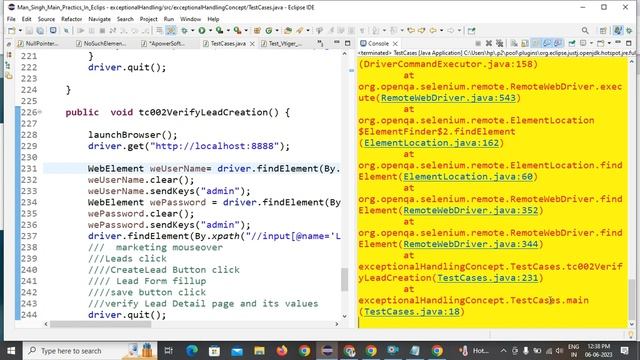The width and height of the screenshot is (640, 360).
Task: Click the Save All toolbar icon
Action: (40, 31)
